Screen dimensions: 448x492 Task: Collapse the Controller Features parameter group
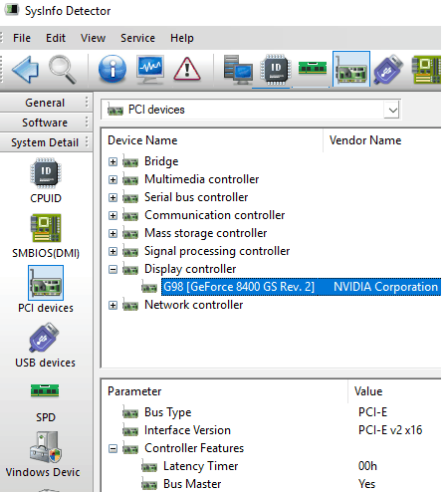pyautogui.click(x=112, y=449)
